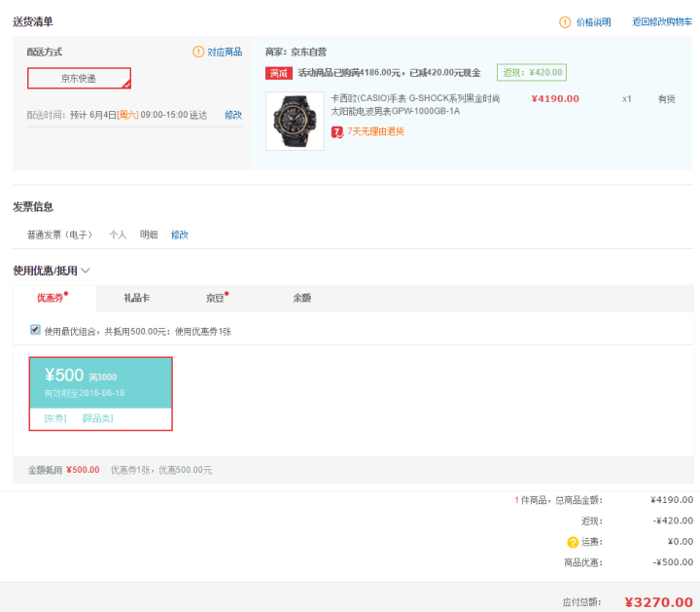The height and width of the screenshot is (612, 700).
Task: Click the red 满减 promotion tag
Action: pyautogui.click(x=279, y=73)
